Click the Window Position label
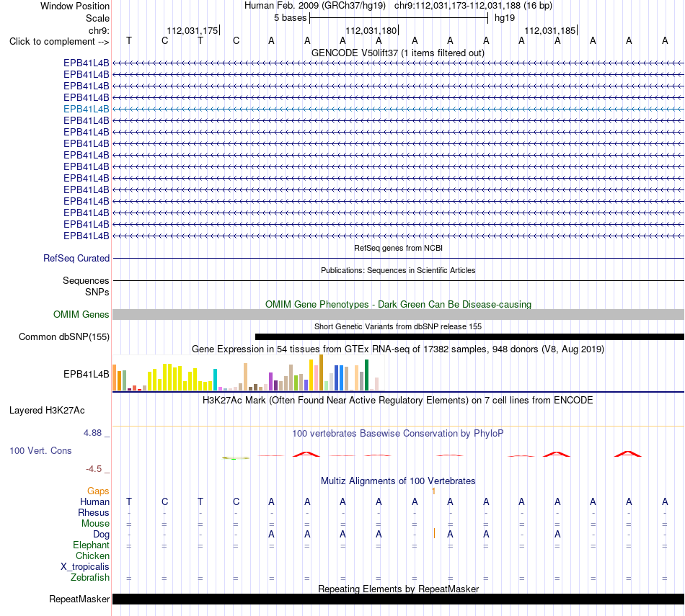 coord(75,6)
